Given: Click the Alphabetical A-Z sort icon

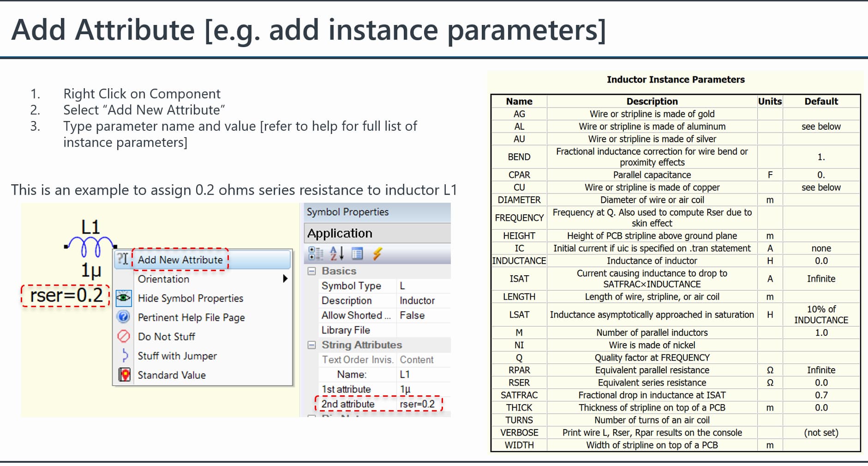Looking at the screenshot, I should 337,254.
